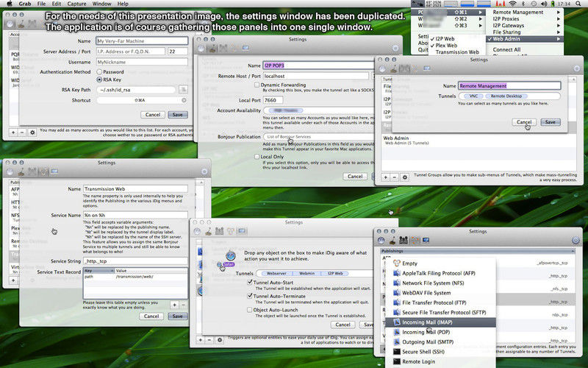
Task: Click Cancel in the I2P POP3 tunnel sheet
Action: [x=355, y=176]
